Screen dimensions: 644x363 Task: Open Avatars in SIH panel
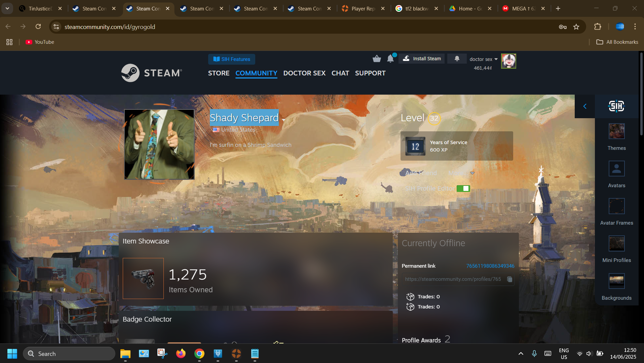point(616,174)
